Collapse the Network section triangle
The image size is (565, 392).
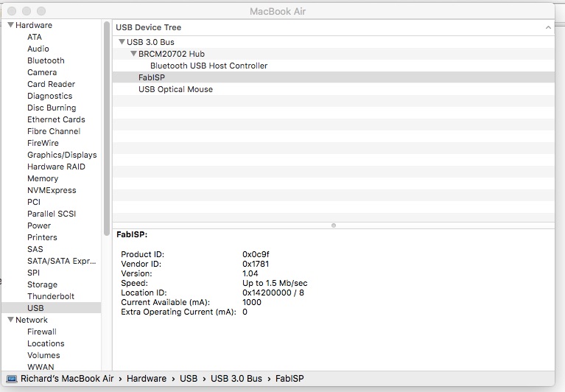[11, 320]
